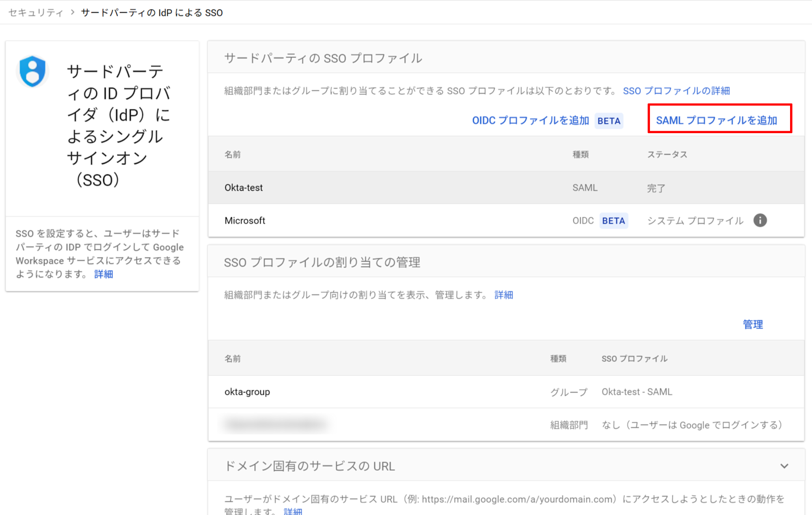
Task: Click the 名前 column header
Action: point(232,154)
